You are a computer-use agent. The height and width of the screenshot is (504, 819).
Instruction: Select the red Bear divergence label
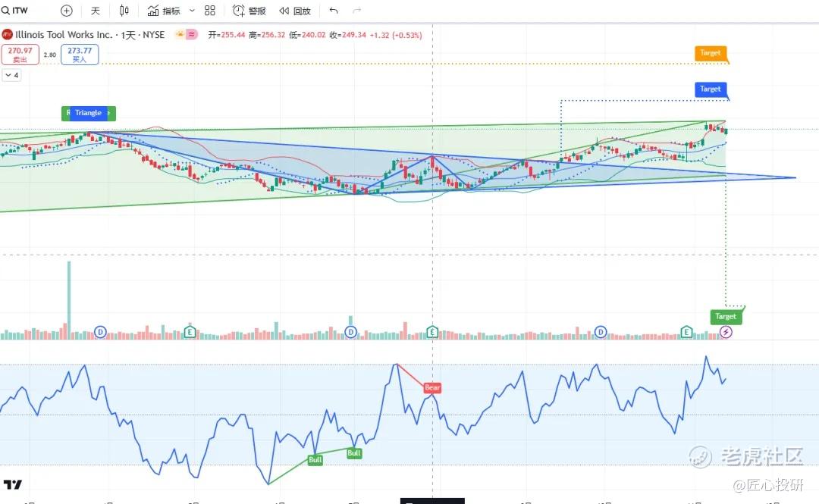pyautogui.click(x=432, y=387)
